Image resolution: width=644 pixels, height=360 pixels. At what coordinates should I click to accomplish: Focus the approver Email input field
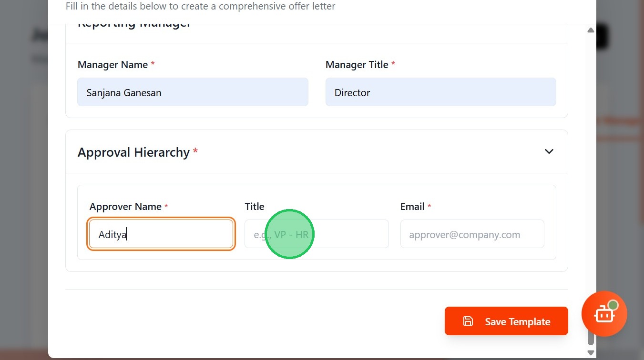pos(472,234)
